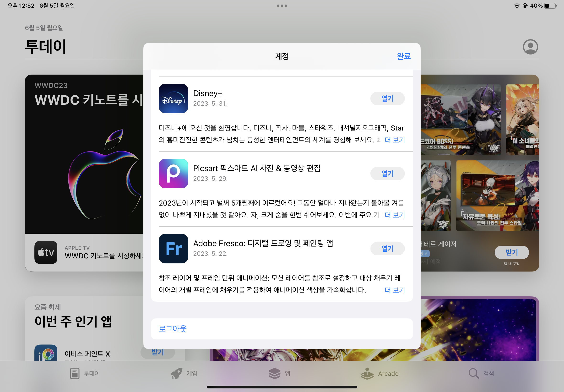The image size is (564, 392).
Task: Tap the Picsart app icon
Action: [173, 173]
